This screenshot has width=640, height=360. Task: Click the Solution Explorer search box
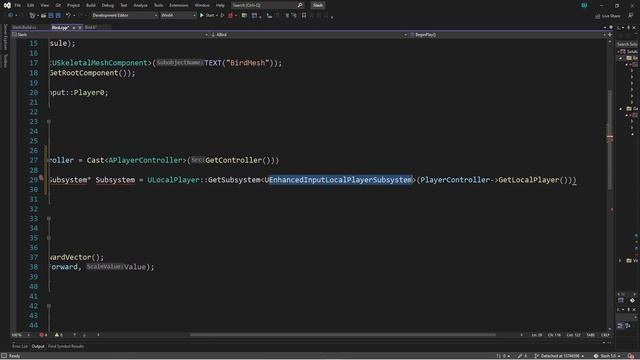pyautogui.click(x=627, y=44)
